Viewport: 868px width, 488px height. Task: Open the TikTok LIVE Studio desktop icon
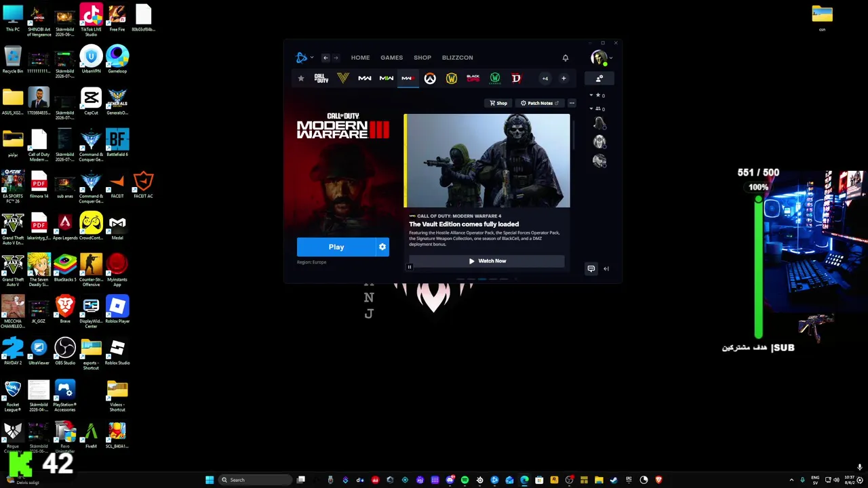(x=91, y=20)
